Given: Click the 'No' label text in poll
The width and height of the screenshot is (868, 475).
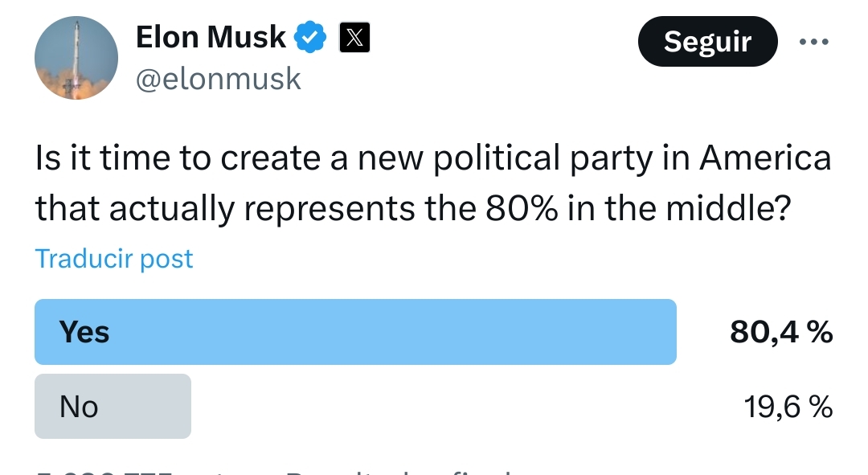Looking at the screenshot, I should pyautogui.click(x=79, y=407).
